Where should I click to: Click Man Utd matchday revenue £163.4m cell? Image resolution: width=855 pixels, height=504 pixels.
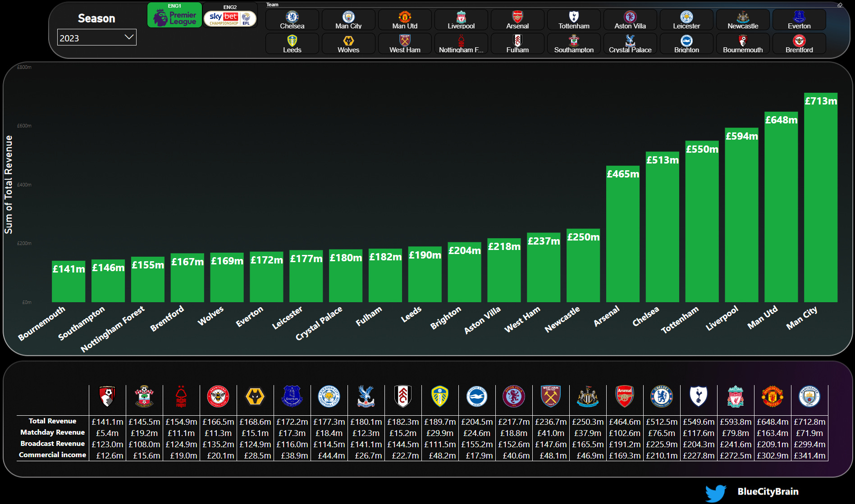click(773, 433)
